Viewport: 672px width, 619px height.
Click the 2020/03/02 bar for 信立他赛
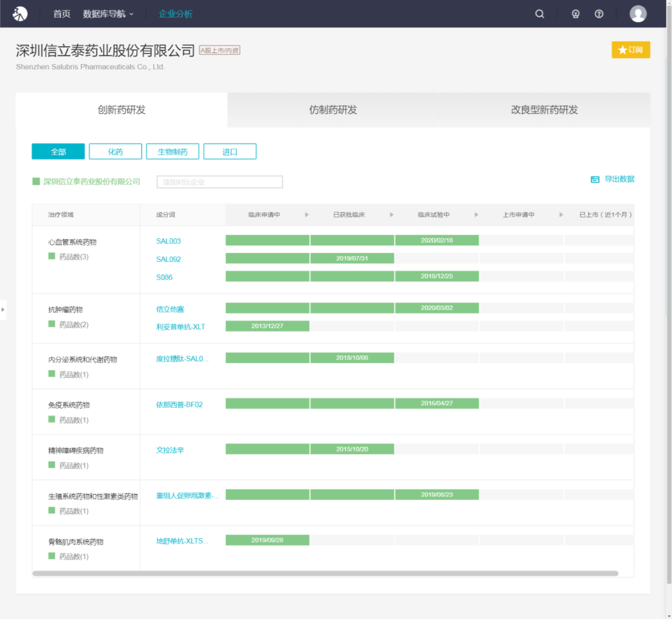[x=437, y=308]
